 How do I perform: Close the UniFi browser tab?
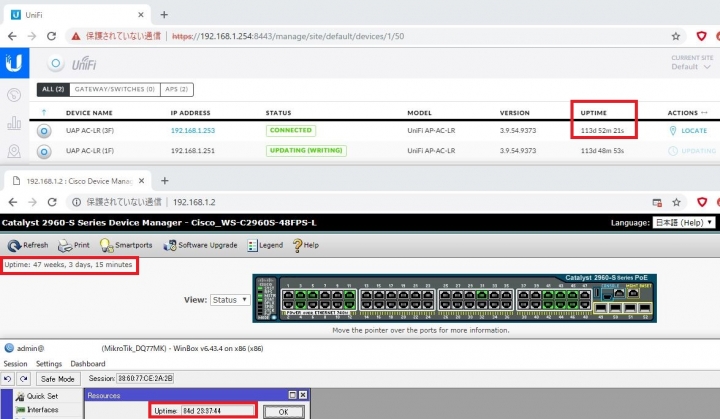click(141, 15)
